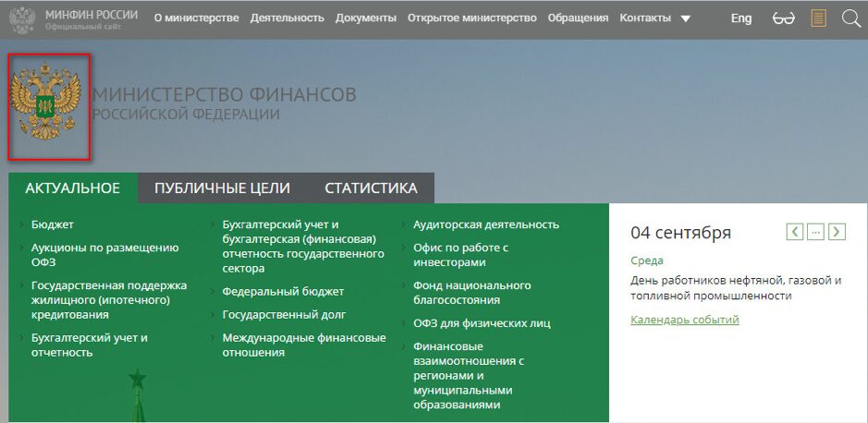Viewport: 868px width, 423px height.
Task: Open О министерстве menu
Action: [x=197, y=18]
